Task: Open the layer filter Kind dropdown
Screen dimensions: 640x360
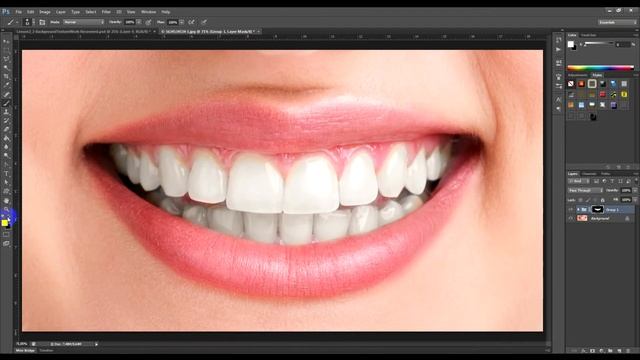Action: tap(579, 181)
